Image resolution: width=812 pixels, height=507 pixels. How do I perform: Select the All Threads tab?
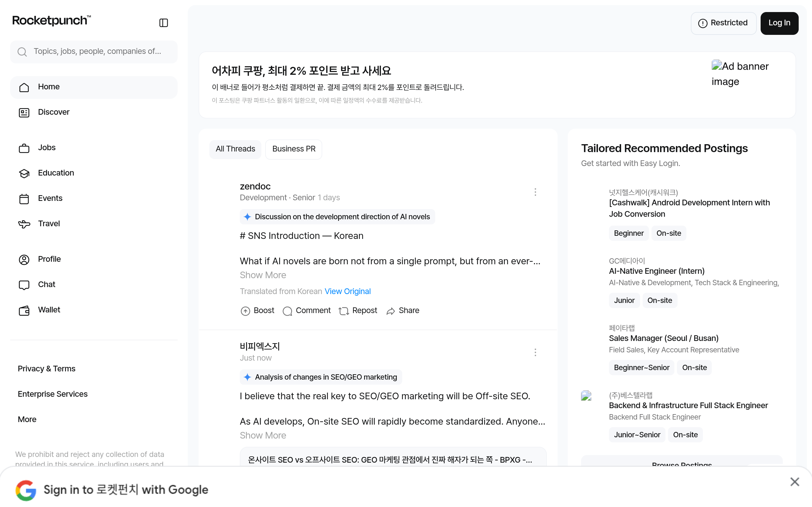click(x=235, y=149)
